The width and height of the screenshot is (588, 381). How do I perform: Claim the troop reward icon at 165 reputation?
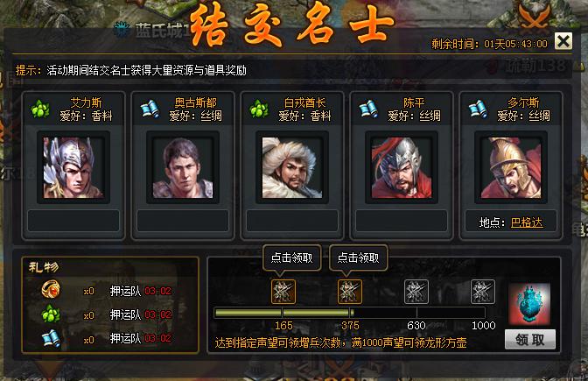coord(283,292)
